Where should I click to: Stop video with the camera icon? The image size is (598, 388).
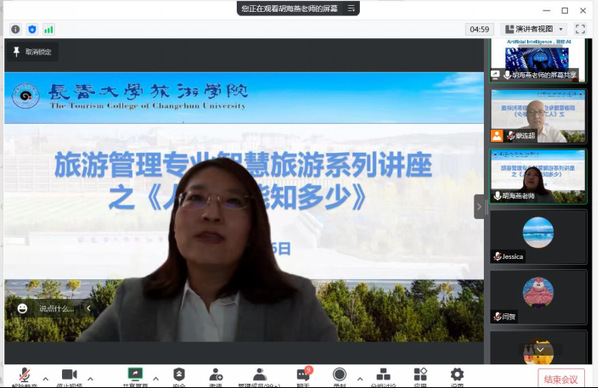69,376
